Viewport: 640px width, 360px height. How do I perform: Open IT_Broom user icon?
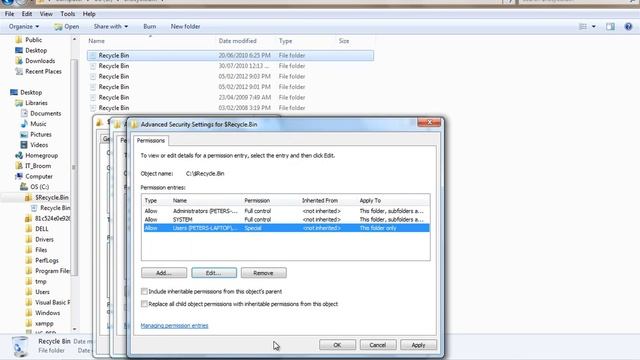click(19, 166)
